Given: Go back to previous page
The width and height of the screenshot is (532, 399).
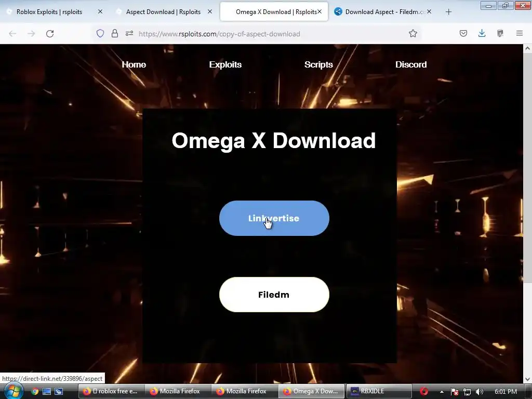Looking at the screenshot, I should 12,34.
